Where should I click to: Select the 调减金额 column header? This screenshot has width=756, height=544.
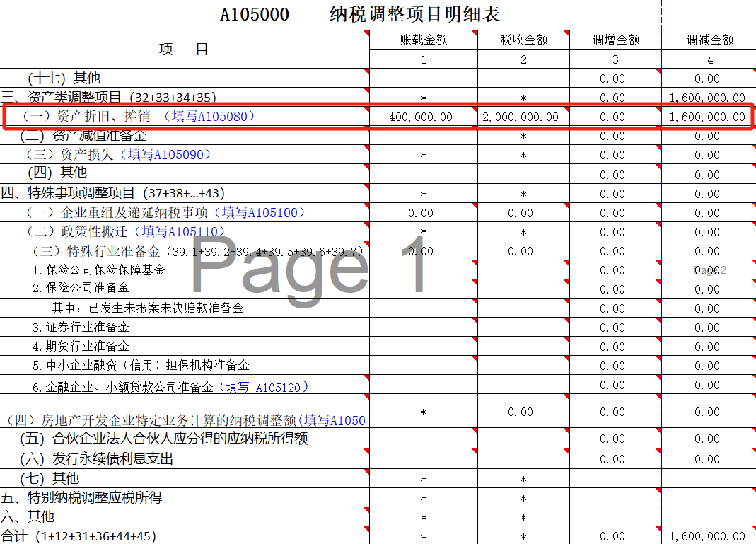[709, 40]
